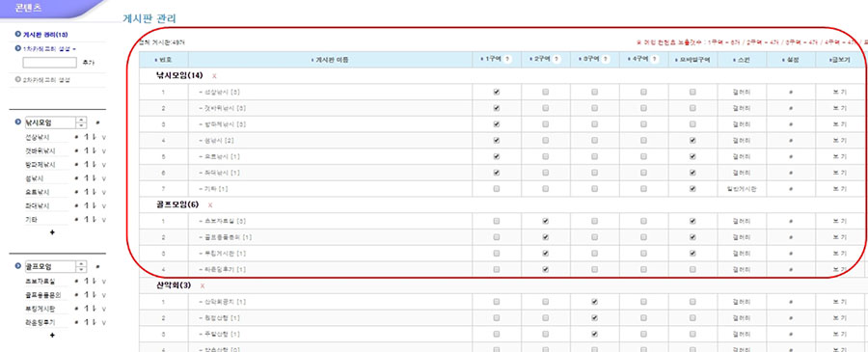
Task: Add subcategory with plus under 낚시모임 list
Action: 53,232
